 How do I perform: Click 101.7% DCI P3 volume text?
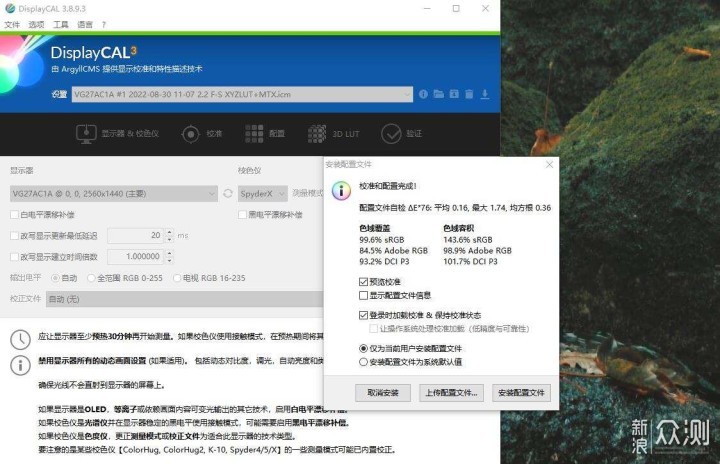(470, 262)
